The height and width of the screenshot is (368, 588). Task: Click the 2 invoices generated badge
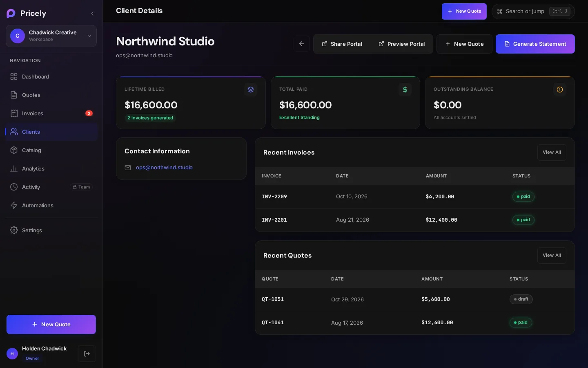[150, 118]
